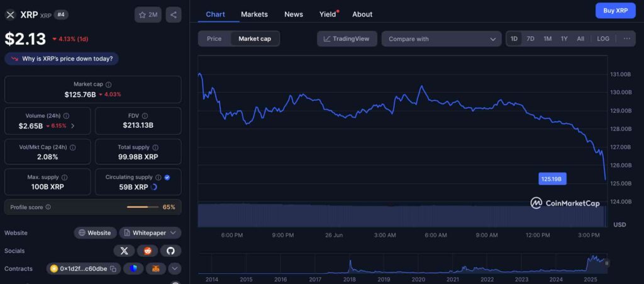Click the Profile score progress bar
Viewport: 644px width, 284px height.
(143, 207)
